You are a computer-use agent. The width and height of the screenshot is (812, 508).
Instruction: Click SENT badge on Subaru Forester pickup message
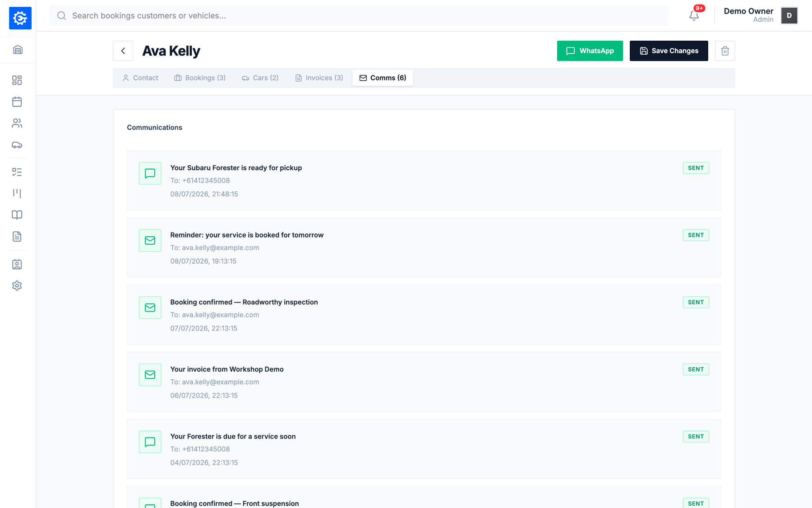point(696,168)
